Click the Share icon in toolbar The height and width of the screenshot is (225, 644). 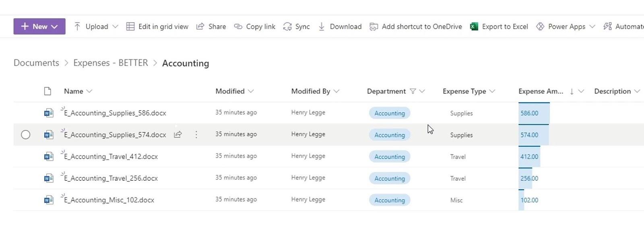pos(200,27)
